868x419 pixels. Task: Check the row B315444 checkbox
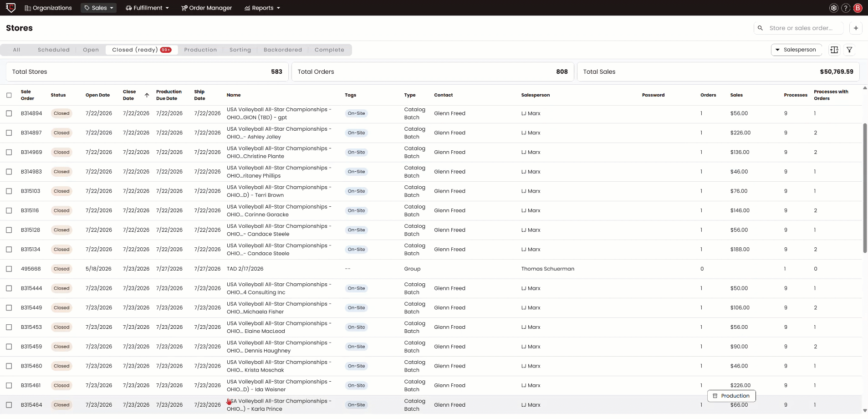tap(9, 288)
